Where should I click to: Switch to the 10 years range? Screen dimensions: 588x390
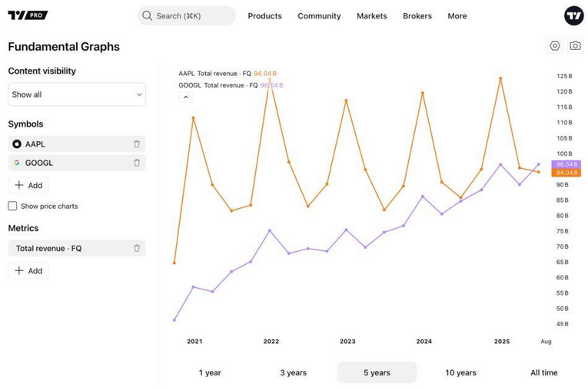[460, 372]
